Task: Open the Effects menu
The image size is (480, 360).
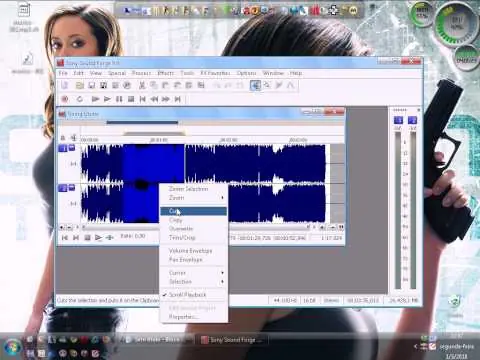Action: pyautogui.click(x=165, y=73)
